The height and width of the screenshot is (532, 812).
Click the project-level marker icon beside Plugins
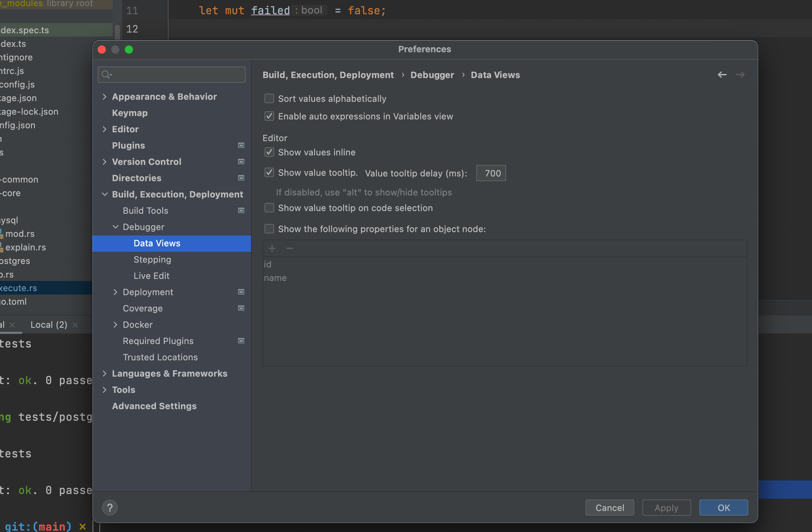[x=241, y=145]
